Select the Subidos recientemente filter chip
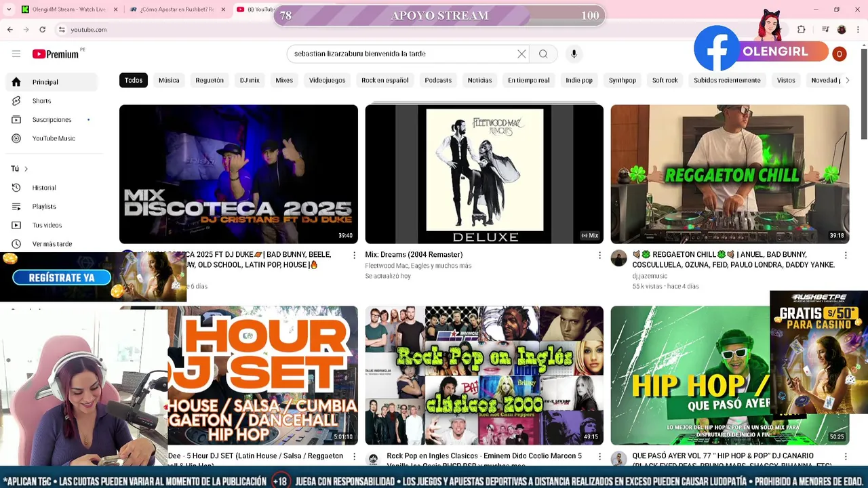Screen dimensions: 868x488 pyautogui.click(x=727, y=80)
